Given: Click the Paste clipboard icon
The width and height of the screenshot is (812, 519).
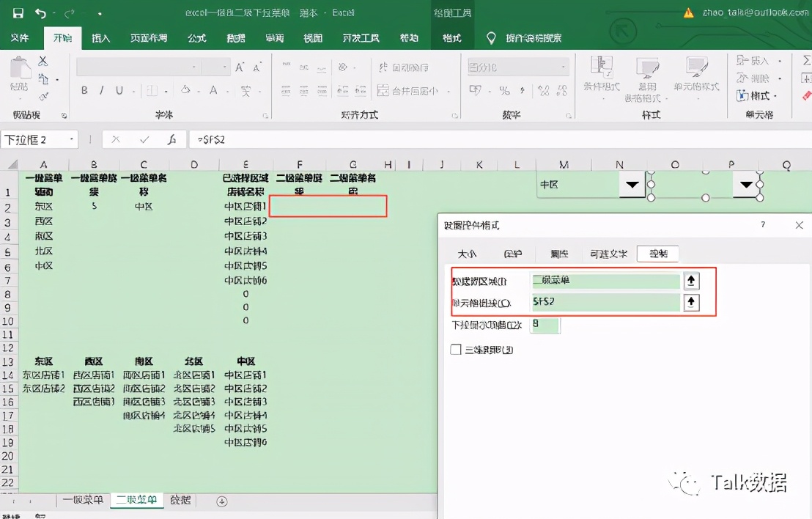Looking at the screenshot, I should pos(20,68).
